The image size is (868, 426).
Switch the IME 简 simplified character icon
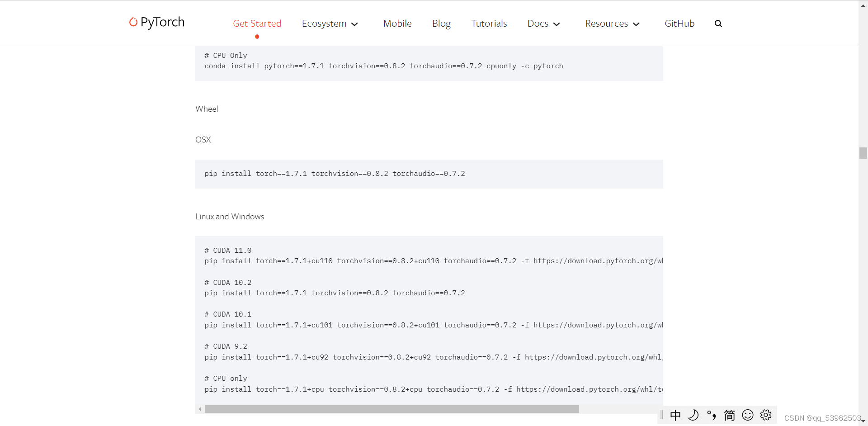coord(729,415)
